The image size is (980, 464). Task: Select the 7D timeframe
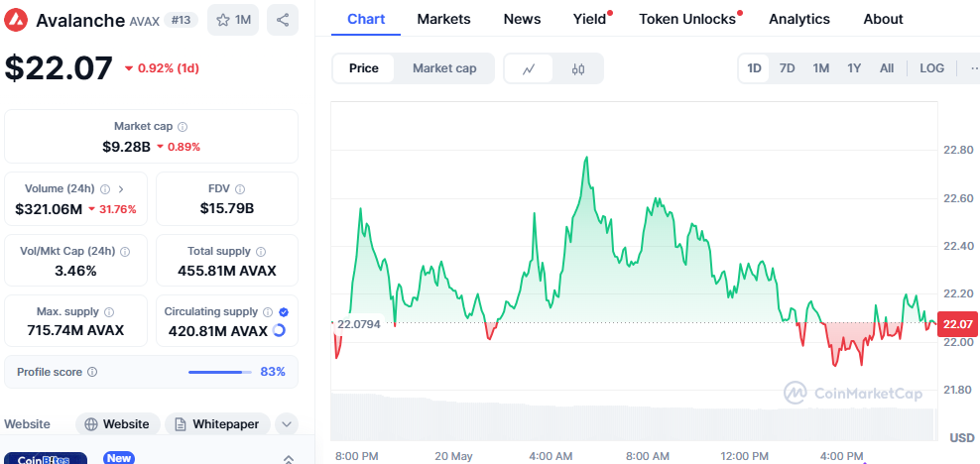pos(787,68)
